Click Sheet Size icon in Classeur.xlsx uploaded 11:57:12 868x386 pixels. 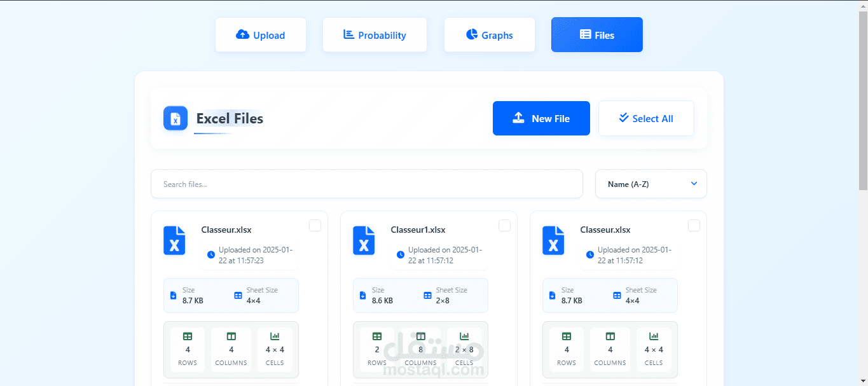point(617,296)
